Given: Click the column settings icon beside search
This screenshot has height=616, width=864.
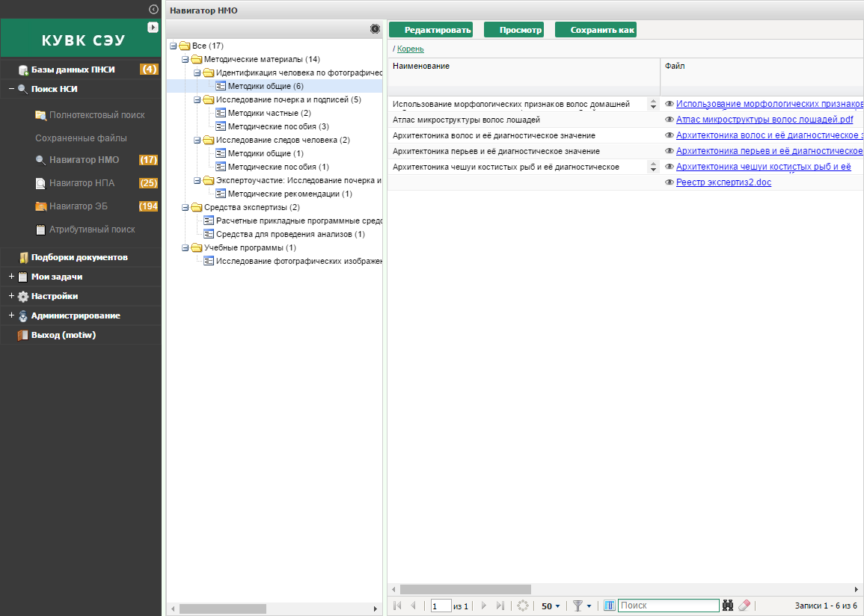Looking at the screenshot, I should click(x=609, y=606).
